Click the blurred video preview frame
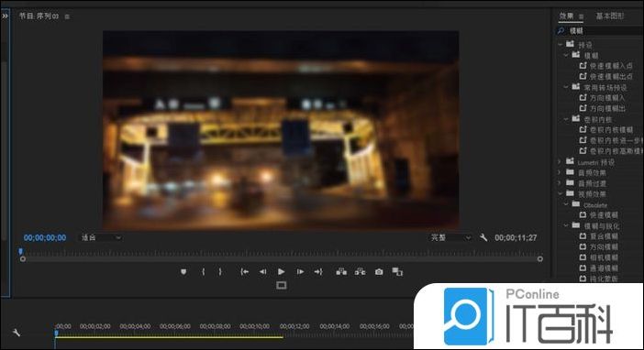The height and width of the screenshot is (350, 644). pyautogui.click(x=281, y=130)
